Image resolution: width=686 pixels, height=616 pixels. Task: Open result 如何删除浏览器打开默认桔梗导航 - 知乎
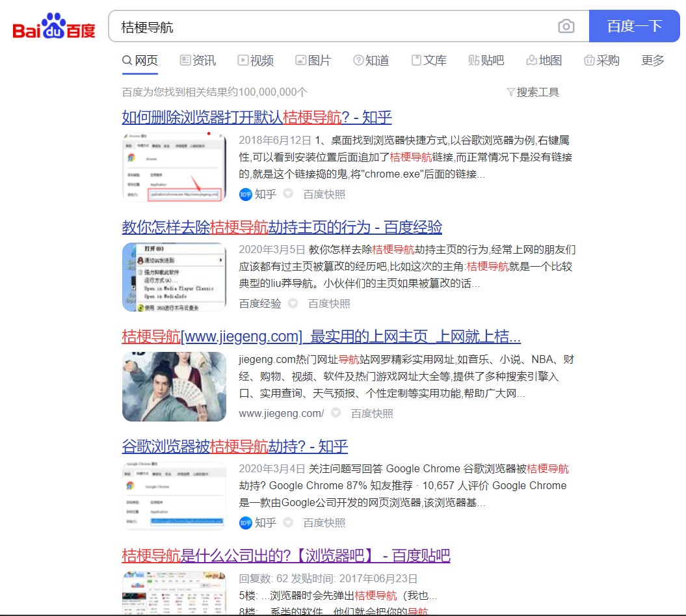pos(257,117)
